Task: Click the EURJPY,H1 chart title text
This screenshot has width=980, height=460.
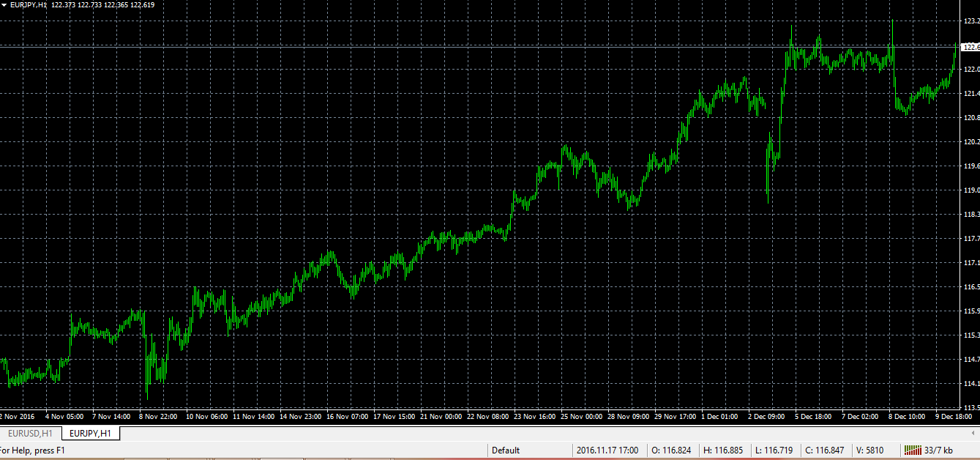Action: pyautogui.click(x=29, y=4)
